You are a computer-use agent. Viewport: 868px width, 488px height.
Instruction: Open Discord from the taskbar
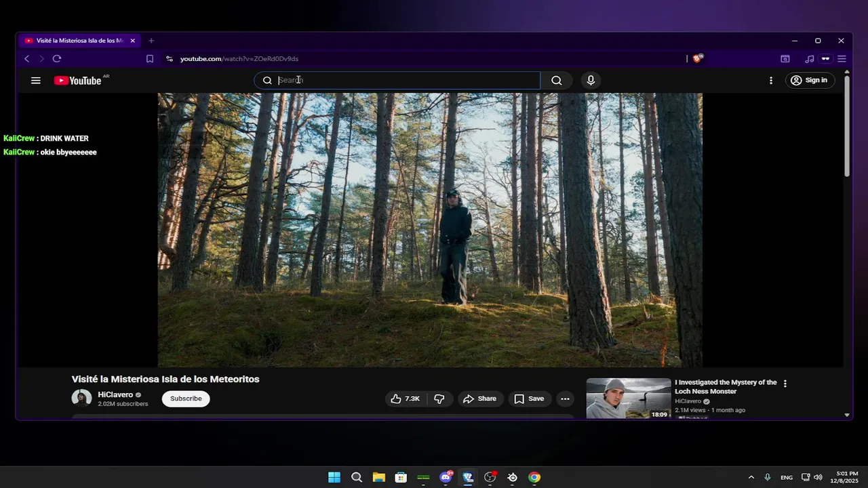point(446,477)
